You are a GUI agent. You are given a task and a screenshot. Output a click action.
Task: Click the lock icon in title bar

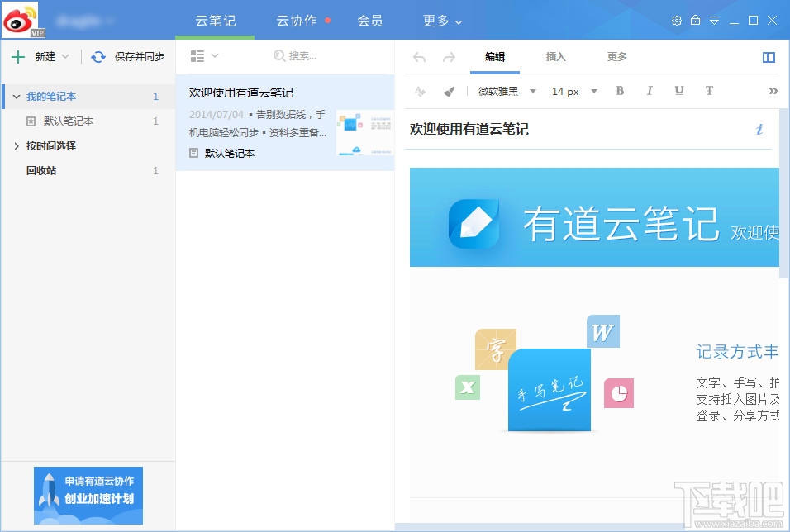(x=695, y=20)
